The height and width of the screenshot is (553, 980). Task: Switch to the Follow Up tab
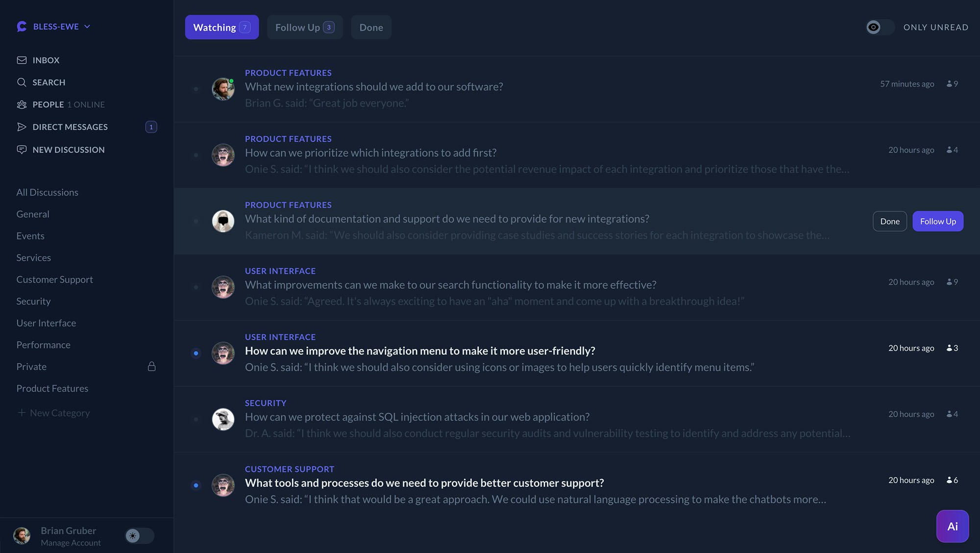[x=304, y=27]
